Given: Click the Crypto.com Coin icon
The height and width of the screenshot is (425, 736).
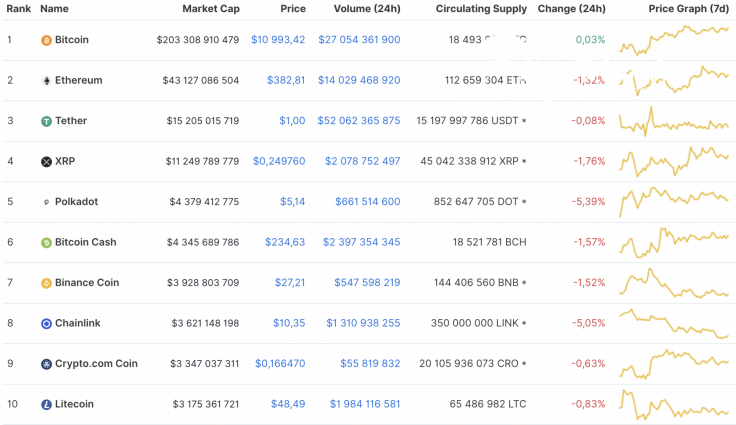Looking at the screenshot, I should pos(46,364).
